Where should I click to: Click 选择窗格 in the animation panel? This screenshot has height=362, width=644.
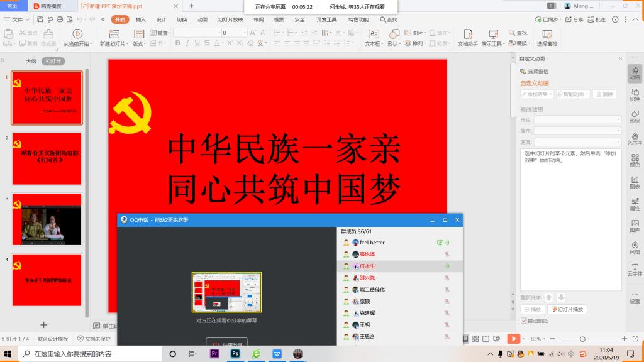pyautogui.click(x=535, y=72)
